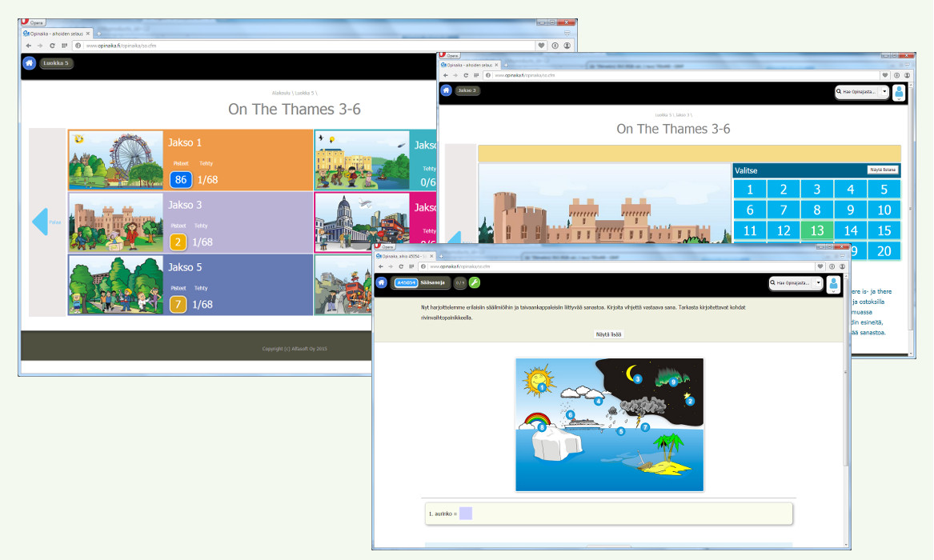This screenshot has width=934, height=560.
Task: Click the forward arrow in the Sääsanoja window
Action: click(391, 266)
